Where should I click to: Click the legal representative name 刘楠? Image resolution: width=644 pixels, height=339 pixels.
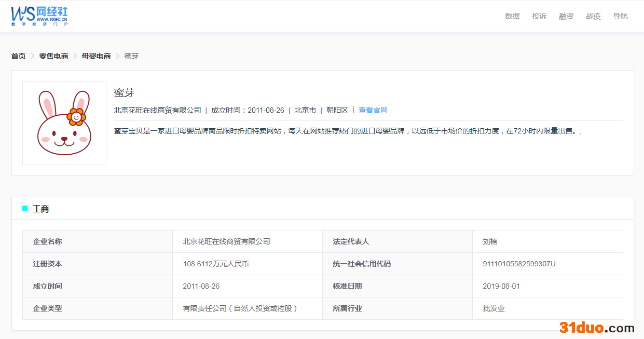tap(490, 241)
